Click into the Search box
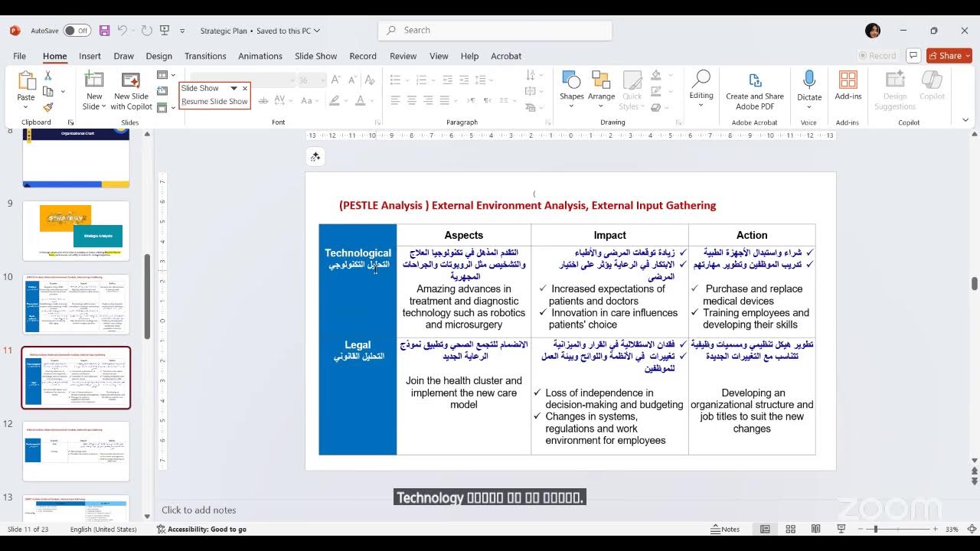This screenshot has width=980, height=551. (495, 31)
